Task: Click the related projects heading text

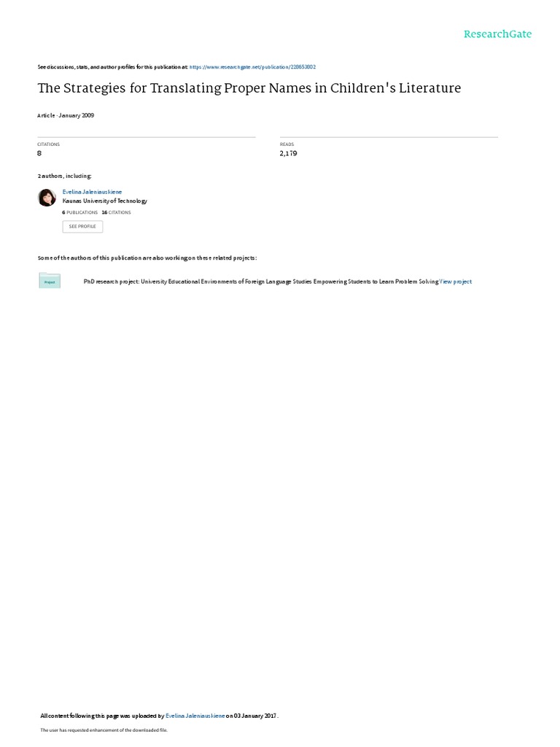Action: click(x=147, y=258)
